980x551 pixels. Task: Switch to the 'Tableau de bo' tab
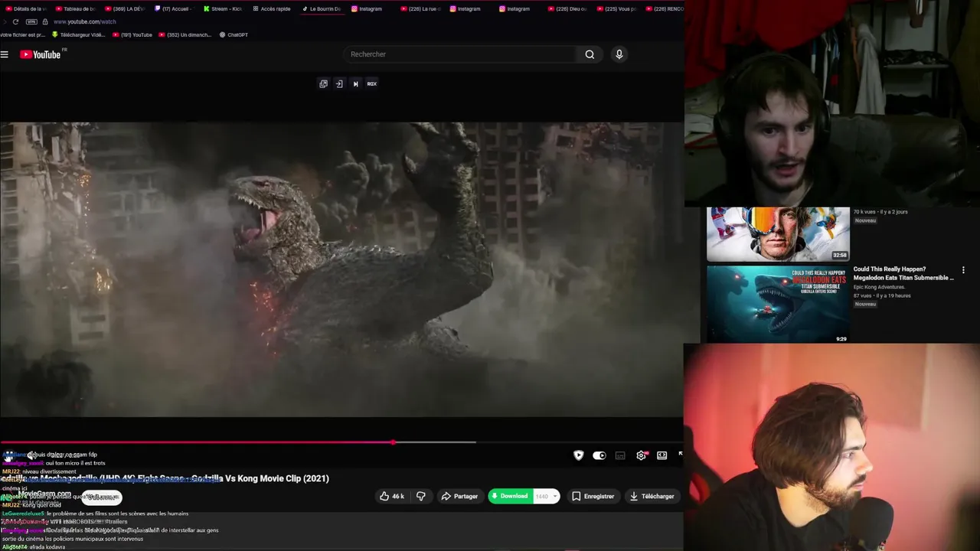pyautogui.click(x=75, y=8)
